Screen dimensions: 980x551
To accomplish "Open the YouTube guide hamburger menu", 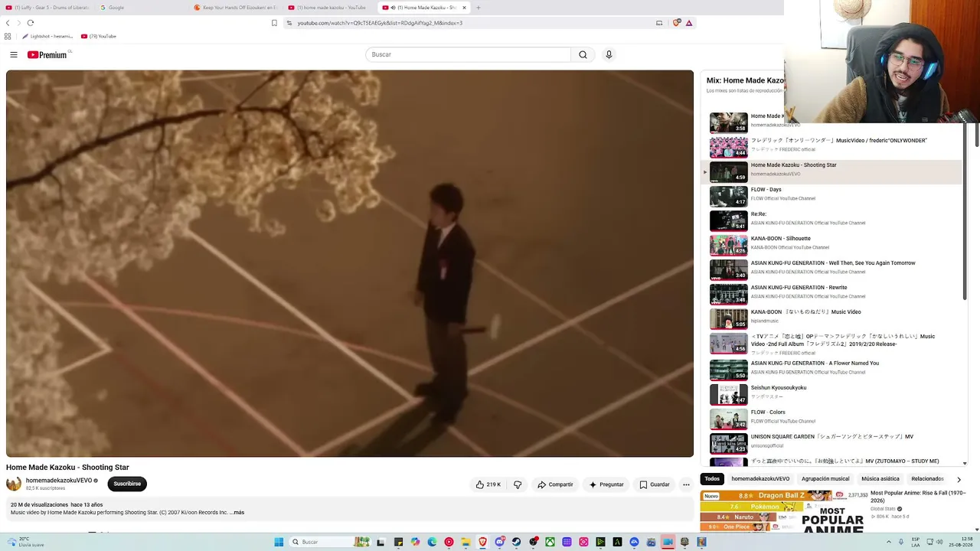I will 14,54.
